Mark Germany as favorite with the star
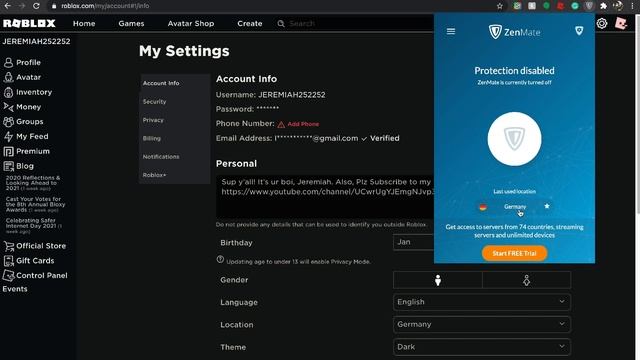This screenshot has width=640, height=360. 547,206
